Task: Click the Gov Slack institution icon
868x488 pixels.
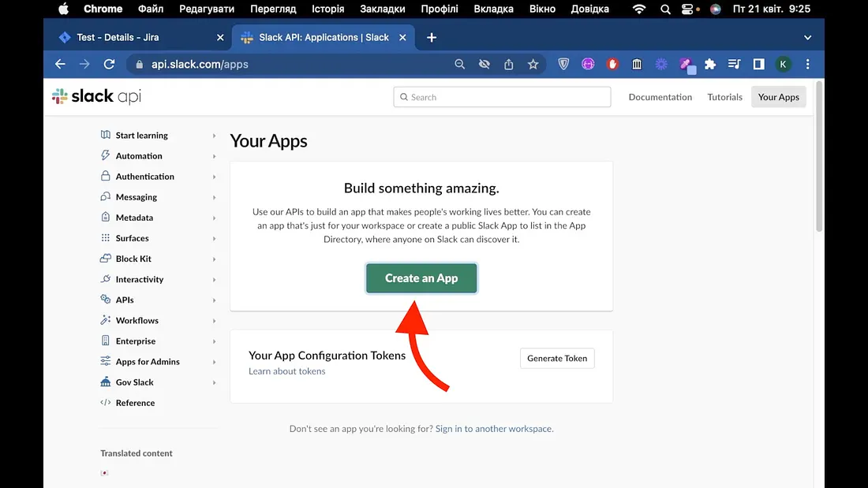Action: tap(105, 382)
